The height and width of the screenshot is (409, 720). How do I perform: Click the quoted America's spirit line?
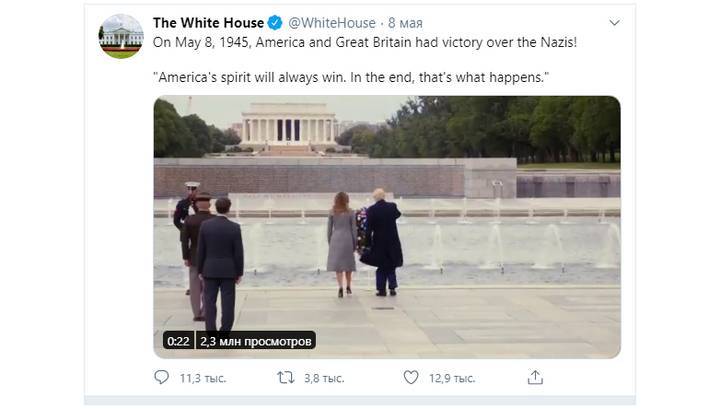click(x=351, y=77)
